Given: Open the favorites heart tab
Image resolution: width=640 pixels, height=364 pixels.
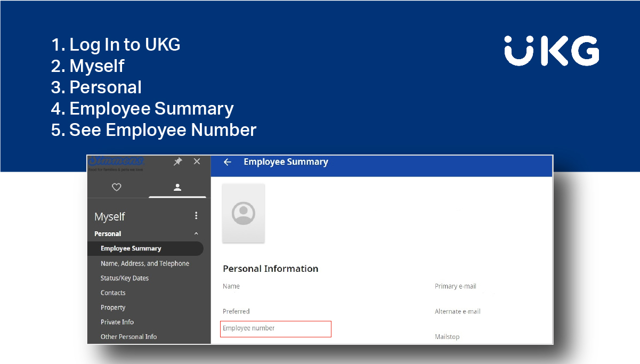Looking at the screenshot, I should (x=117, y=187).
